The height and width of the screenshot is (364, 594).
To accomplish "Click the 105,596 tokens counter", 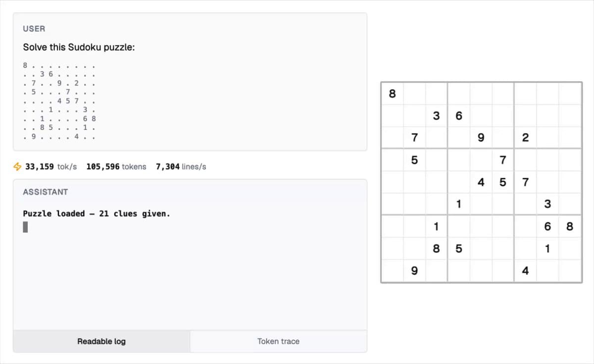I will [x=116, y=167].
